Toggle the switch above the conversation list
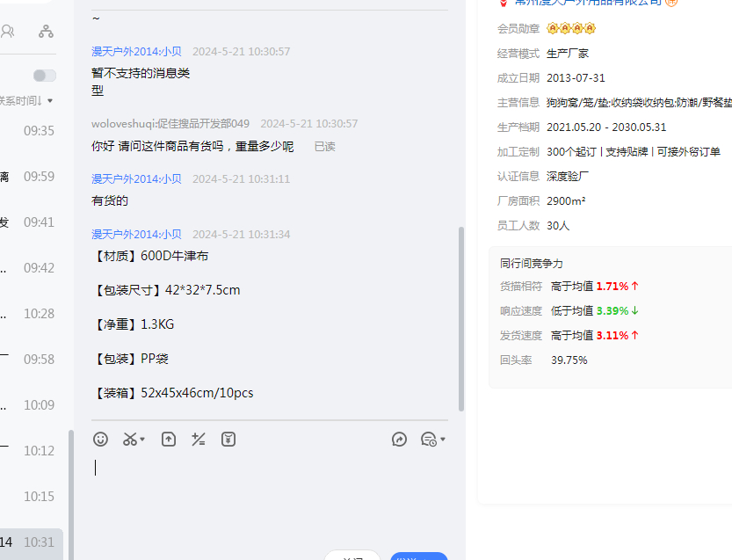Viewport: 732px width, 560px height. 44,76
